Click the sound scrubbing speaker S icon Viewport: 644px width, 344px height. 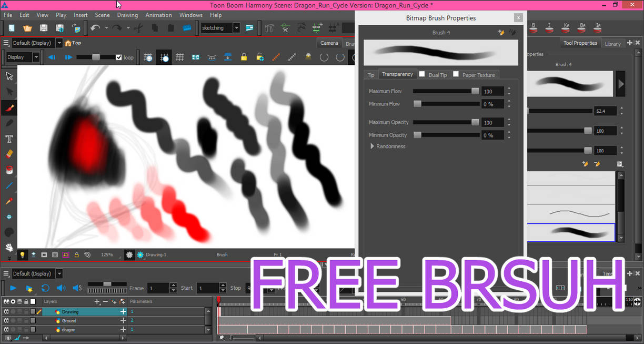(77, 288)
